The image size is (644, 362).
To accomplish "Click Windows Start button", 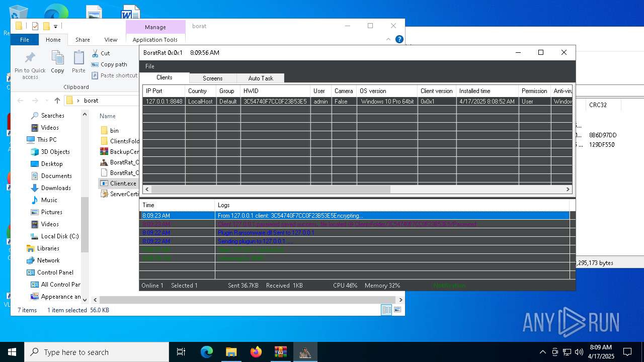I will 12,352.
